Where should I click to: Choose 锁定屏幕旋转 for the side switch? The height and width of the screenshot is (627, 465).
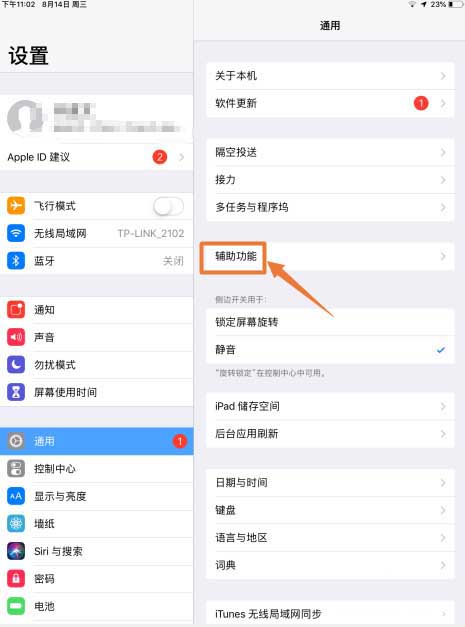pos(330,322)
